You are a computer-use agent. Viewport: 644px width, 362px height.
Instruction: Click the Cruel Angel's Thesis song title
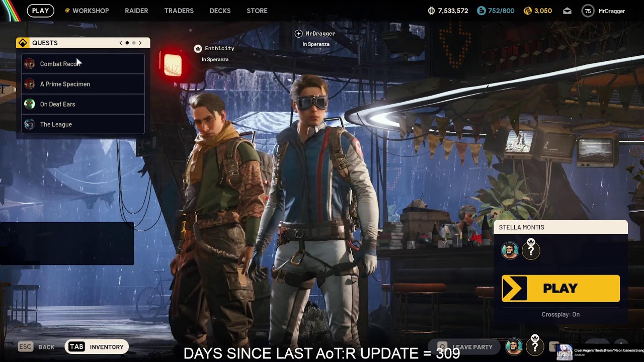(609, 350)
